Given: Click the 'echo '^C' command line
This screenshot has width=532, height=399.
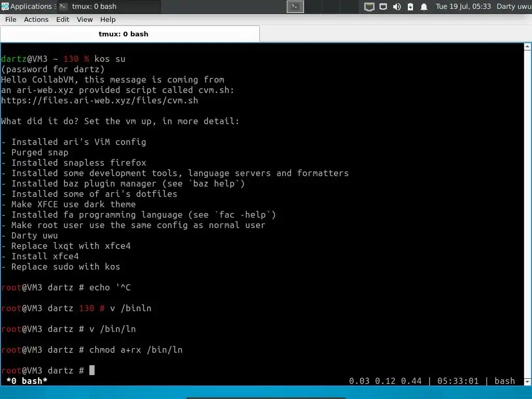Looking at the screenshot, I should point(110,287).
